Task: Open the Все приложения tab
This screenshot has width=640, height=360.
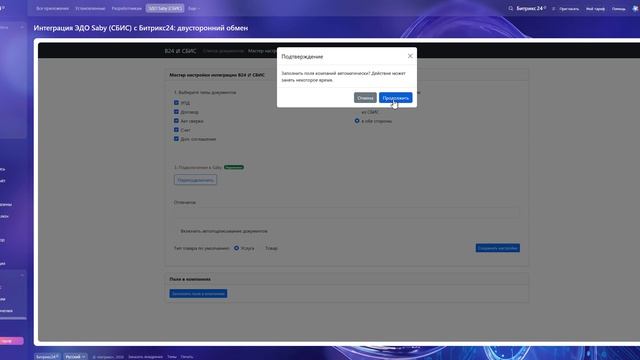Action: point(52,8)
